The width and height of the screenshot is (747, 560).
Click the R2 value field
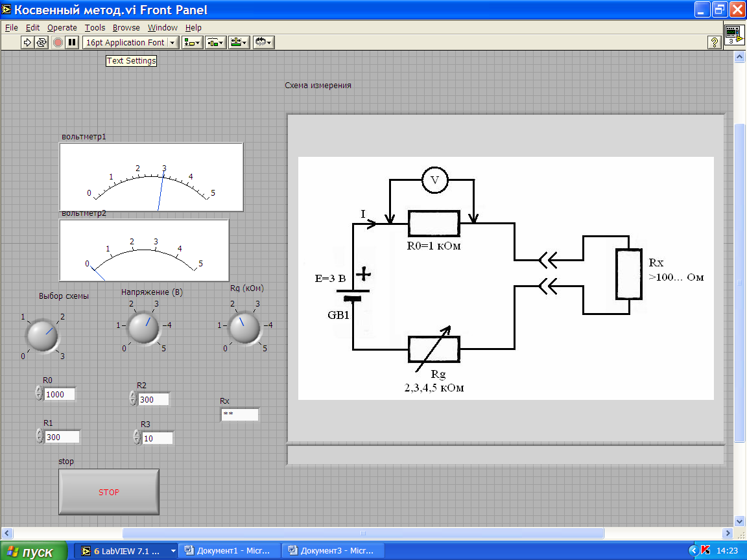tap(153, 399)
